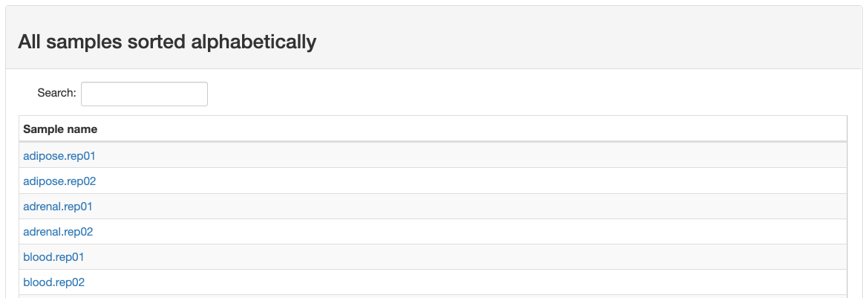View the second blood replicate sample
The image size is (868, 298).
(x=54, y=282)
